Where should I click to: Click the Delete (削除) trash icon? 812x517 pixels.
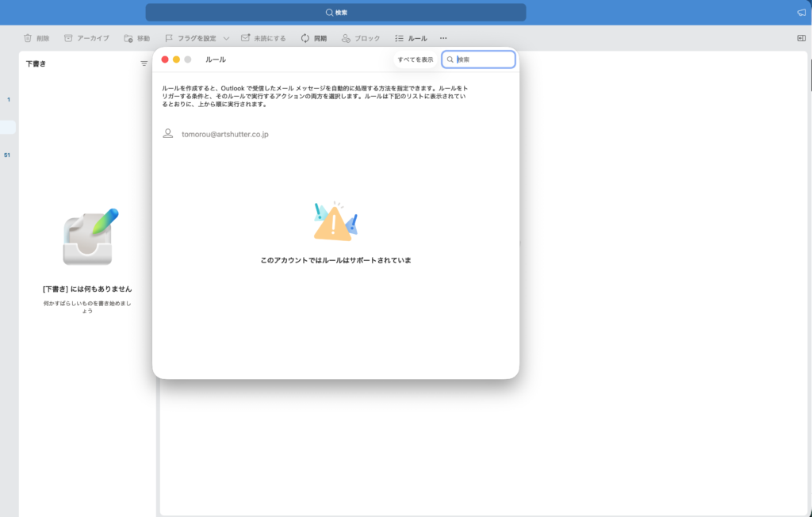[x=28, y=38]
